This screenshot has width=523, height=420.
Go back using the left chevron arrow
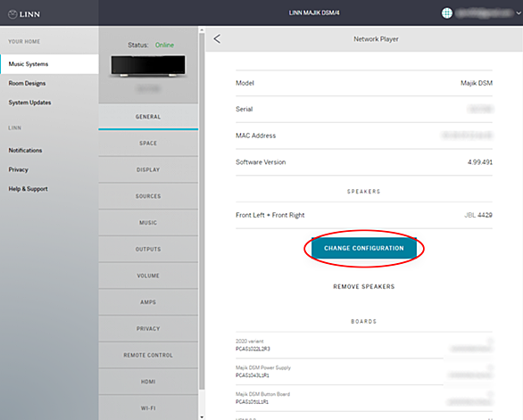(217, 39)
